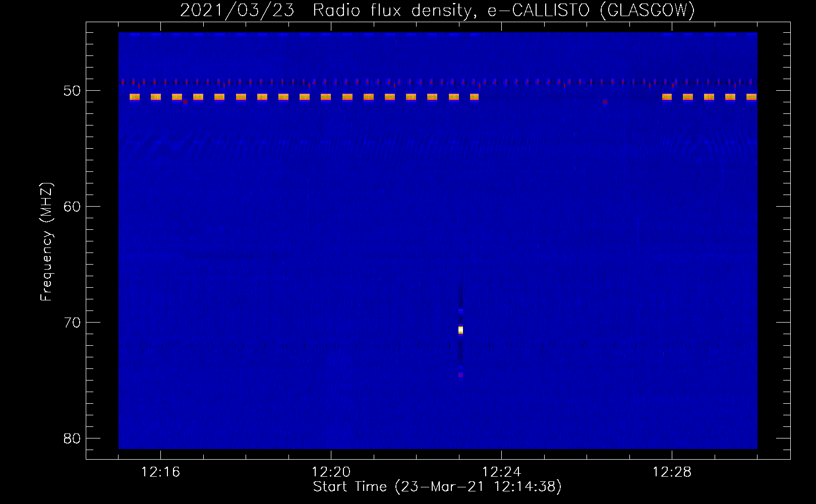Click the purple spot near 75 MHz
This screenshot has height=504, width=816.
click(460, 375)
